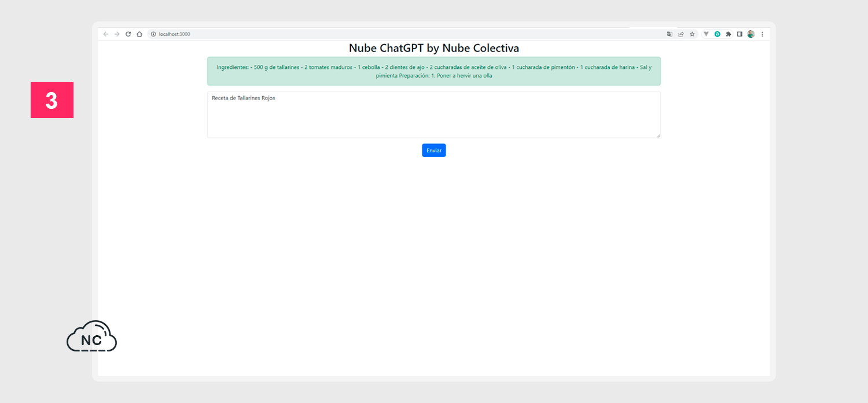Open the browser home page icon

coord(139,34)
